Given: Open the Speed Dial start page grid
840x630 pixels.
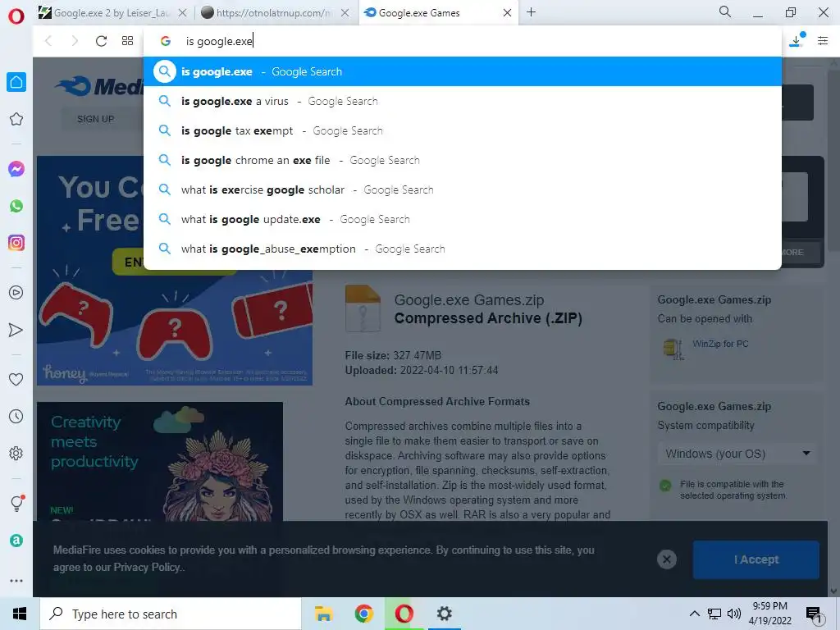Looking at the screenshot, I should (x=127, y=41).
